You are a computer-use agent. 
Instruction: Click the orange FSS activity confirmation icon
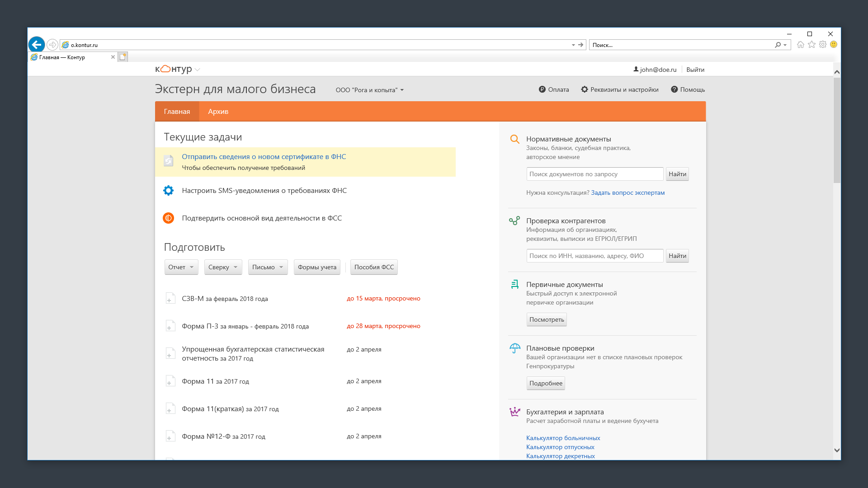pyautogui.click(x=168, y=218)
